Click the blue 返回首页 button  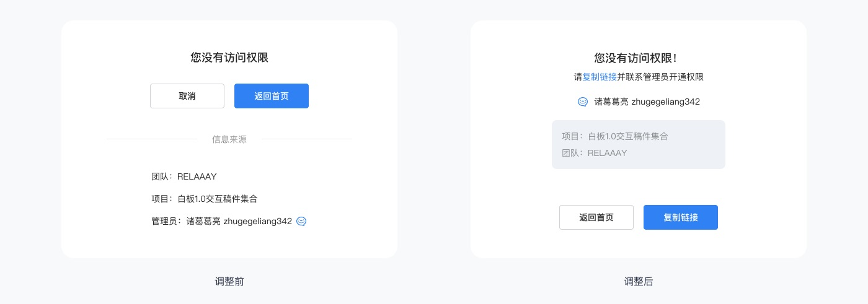(271, 96)
